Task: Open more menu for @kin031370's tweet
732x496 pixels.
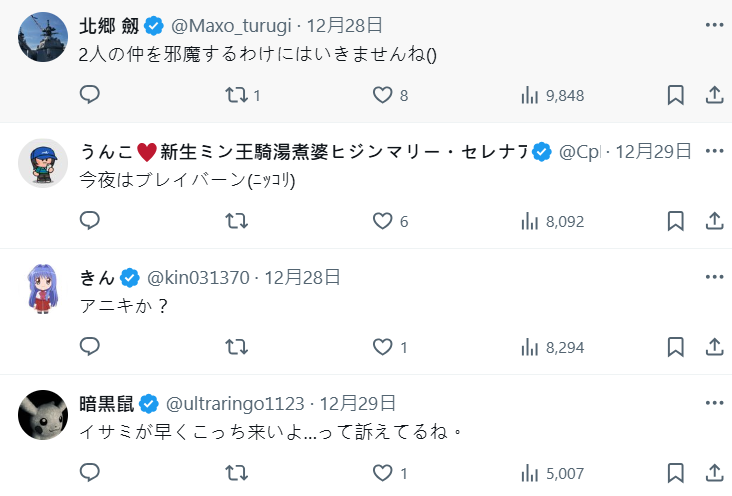Action: [714, 276]
